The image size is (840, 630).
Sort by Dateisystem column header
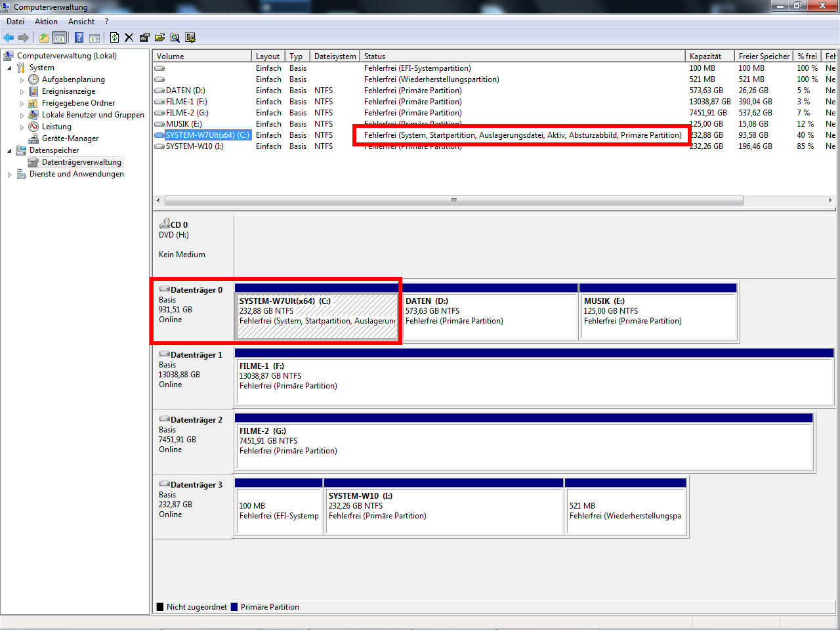pyautogui.click(x=335, y=56)
